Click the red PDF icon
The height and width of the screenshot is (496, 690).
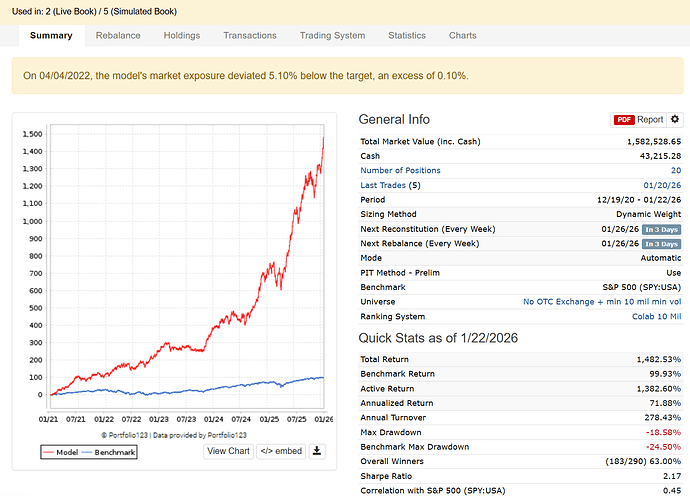(x=624, y=119)
